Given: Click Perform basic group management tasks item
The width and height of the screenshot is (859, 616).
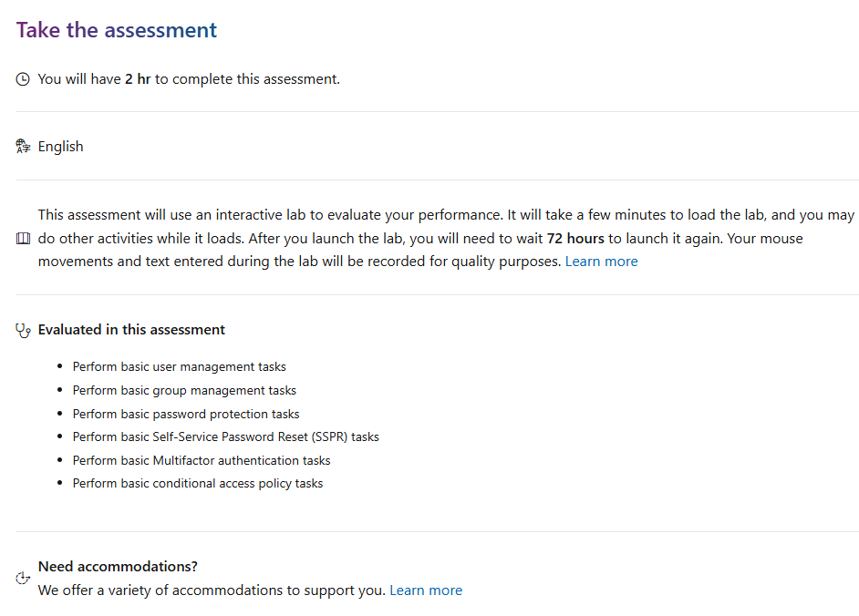Looking at the screenshot, I should pyautogui.click(x=184, y=390).
